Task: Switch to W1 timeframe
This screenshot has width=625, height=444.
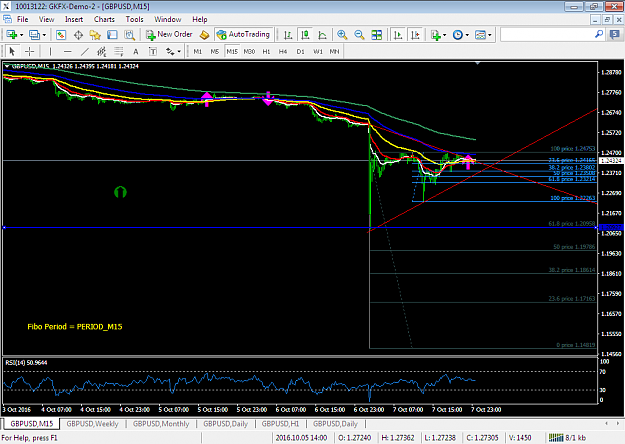Action: pos(318,51)
